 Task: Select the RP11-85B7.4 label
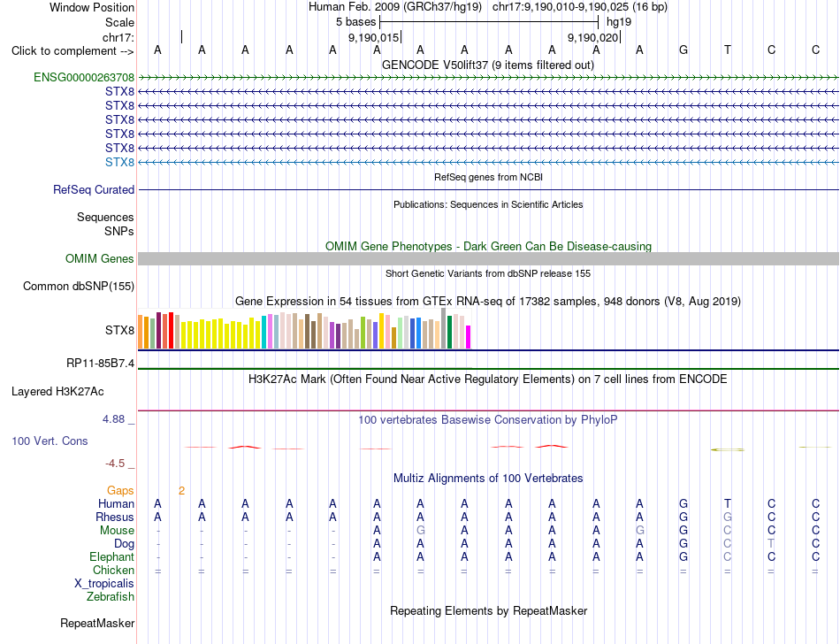click(101, 364)
